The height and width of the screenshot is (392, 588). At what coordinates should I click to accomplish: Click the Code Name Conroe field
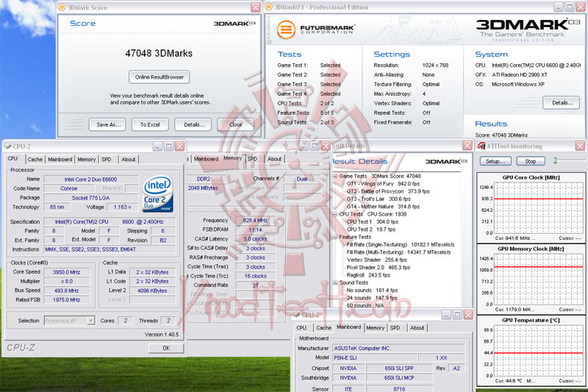tap(69, 188)
